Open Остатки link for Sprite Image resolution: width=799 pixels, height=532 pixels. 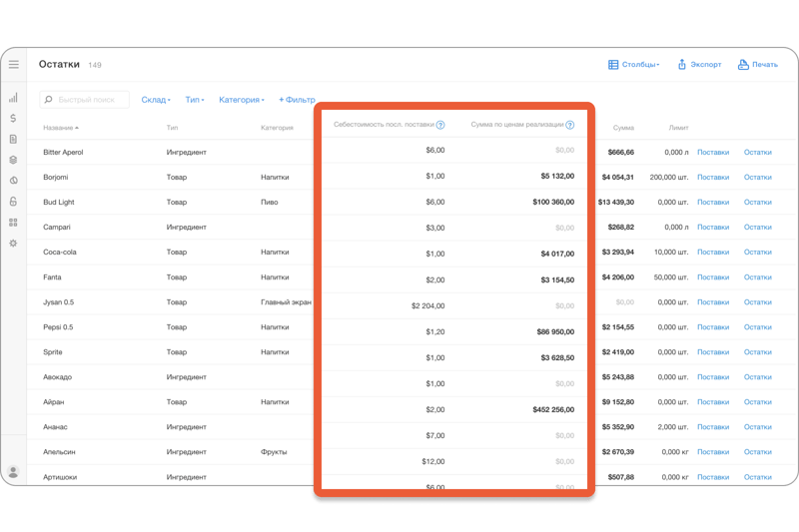[758, 352]
